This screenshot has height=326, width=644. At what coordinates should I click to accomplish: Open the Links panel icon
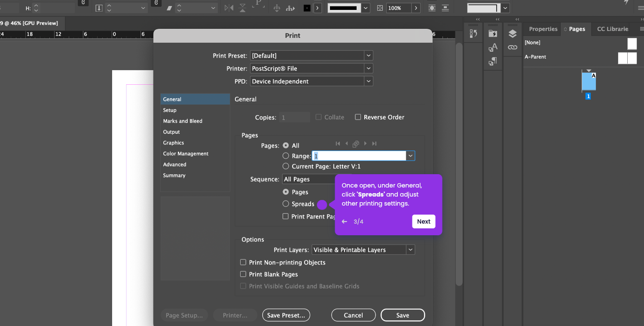pyautogui.click(x=512, y=47)
